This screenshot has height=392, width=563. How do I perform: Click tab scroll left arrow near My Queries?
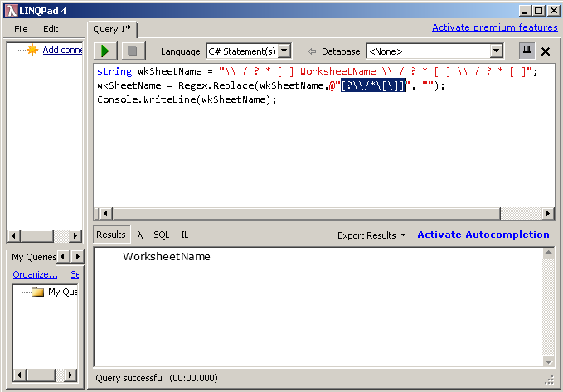coord(63,257)
